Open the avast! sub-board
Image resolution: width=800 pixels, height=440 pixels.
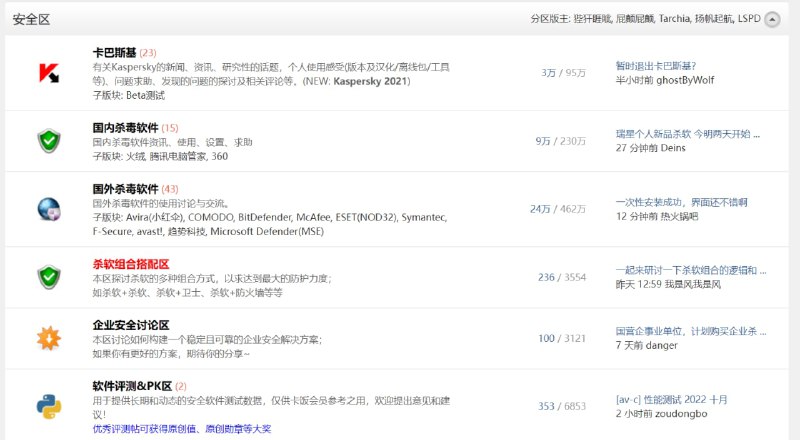[x=151, y=231]
